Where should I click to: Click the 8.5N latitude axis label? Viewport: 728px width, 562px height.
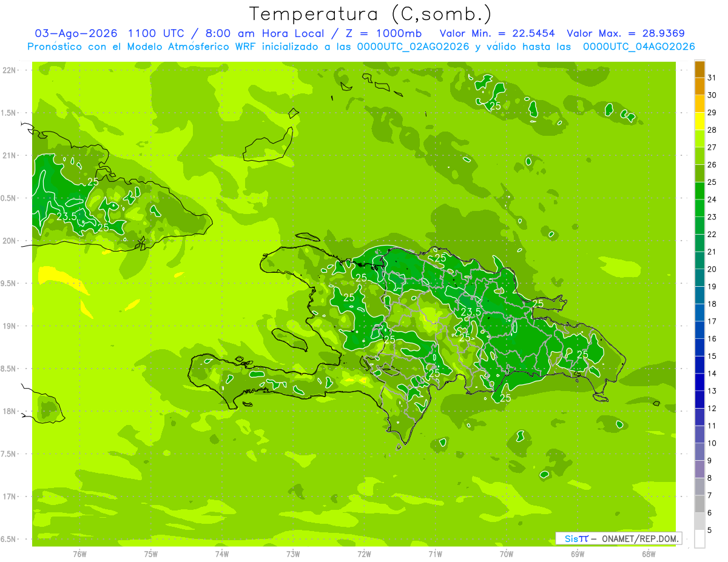click(x=9, y=369)
